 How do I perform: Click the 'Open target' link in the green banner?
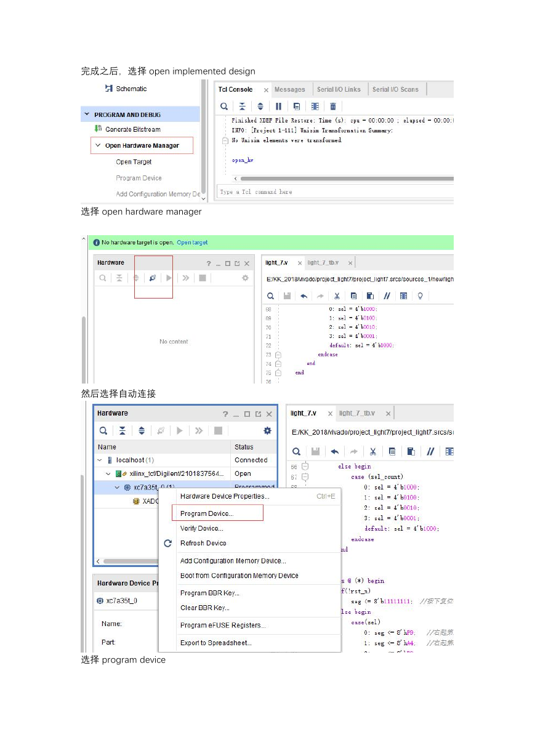[192, 243]
